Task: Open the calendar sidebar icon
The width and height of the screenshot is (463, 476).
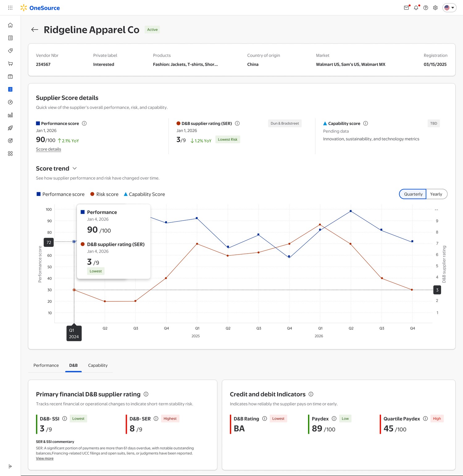Action: pos(10,77)
